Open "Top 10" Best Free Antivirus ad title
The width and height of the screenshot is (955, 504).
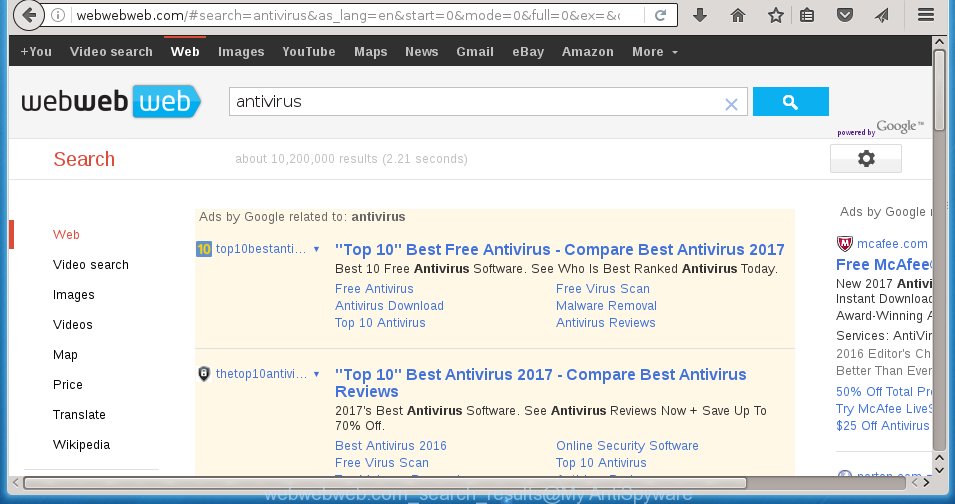click(560, 250)
